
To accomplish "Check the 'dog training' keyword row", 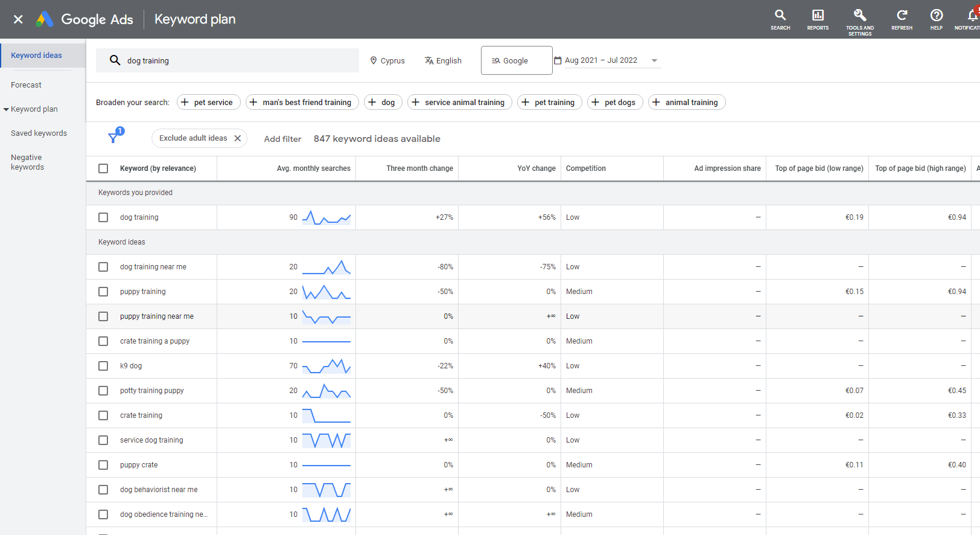I will tap(103, 217).
